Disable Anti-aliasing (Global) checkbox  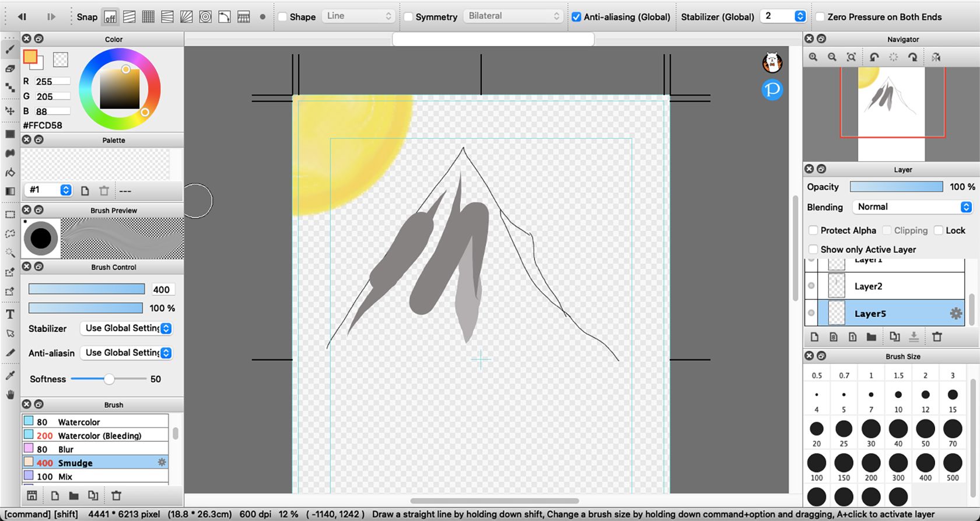pyautogui.click(x=576, y=17)
